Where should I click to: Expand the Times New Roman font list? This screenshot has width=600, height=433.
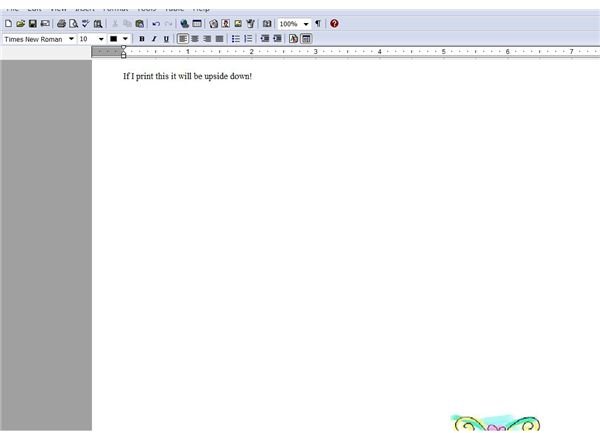tap(71, 39)
